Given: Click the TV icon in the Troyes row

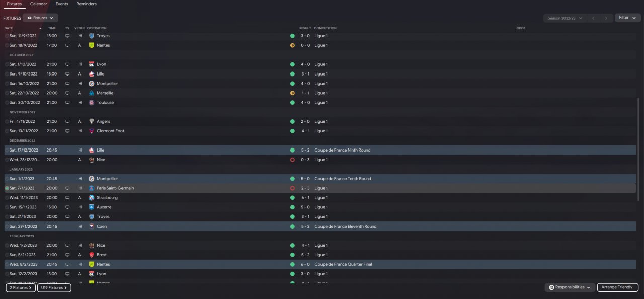Looking at the screenshot, I should (67, 36).
